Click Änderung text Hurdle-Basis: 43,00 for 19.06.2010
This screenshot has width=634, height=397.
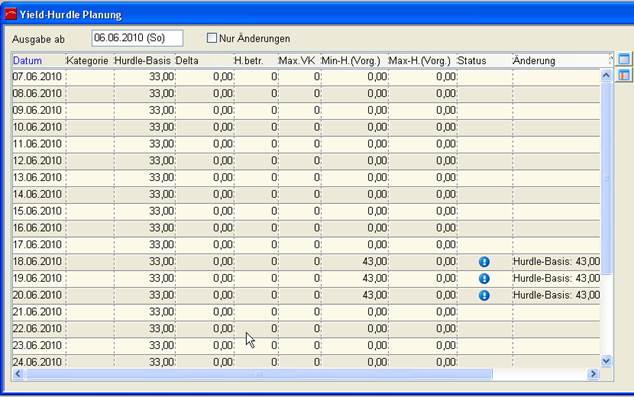pyautogui.click(x=556, y=278)
